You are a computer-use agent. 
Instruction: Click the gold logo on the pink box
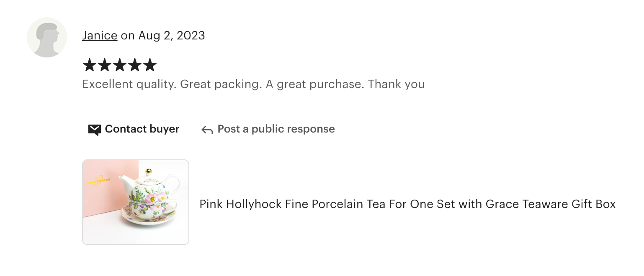99,181
